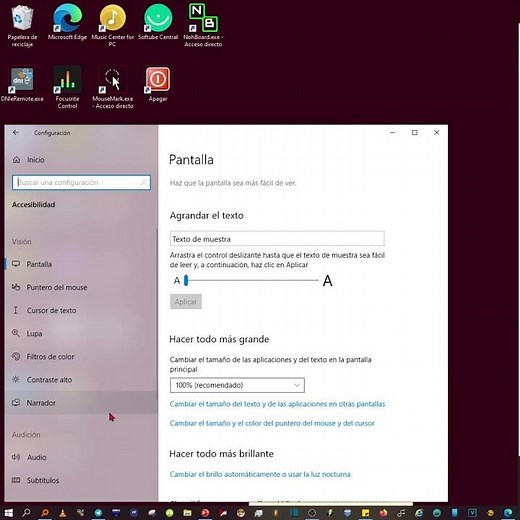
Task: Click the Texto de muestra sample box
Action: coord(277,239)
